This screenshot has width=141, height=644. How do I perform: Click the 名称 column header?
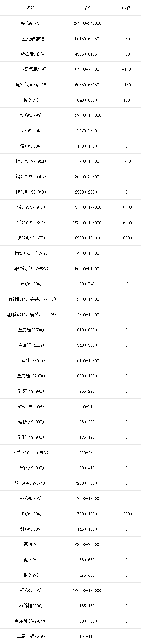click(x=31, y=8)
